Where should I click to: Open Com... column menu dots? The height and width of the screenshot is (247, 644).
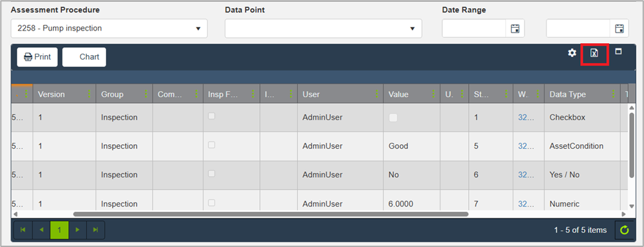pos(197,94)
